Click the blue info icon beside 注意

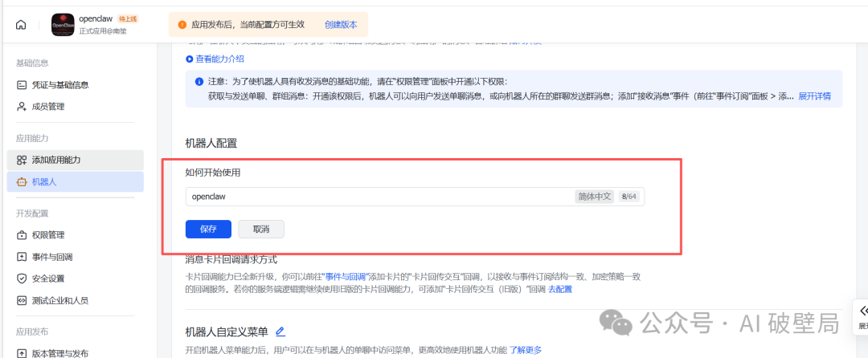pyautogui.click(x=199, y=82)
